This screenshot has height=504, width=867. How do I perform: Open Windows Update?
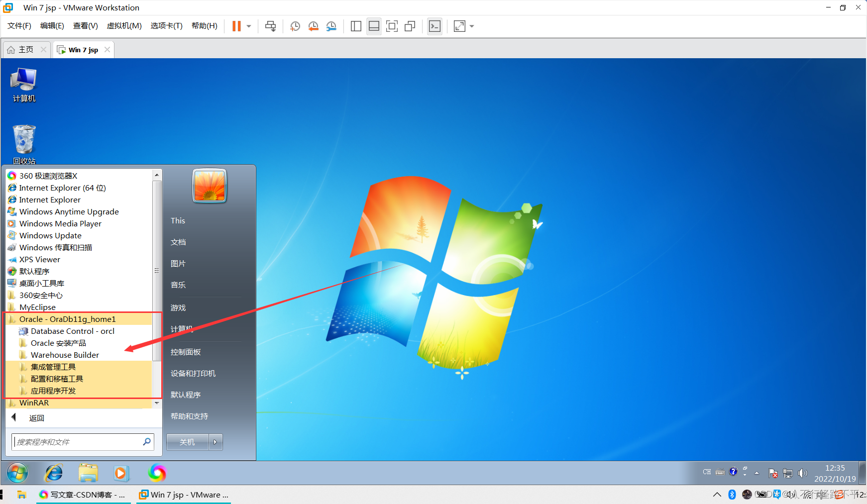click(80, 235)
